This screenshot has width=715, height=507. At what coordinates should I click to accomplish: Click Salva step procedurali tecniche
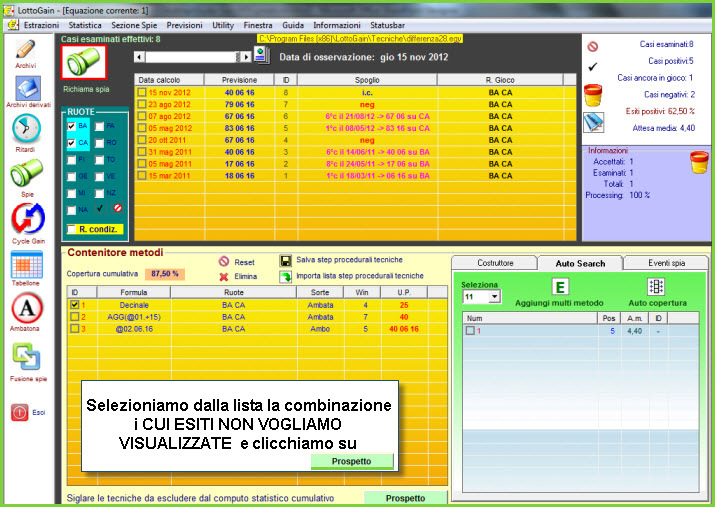pos(349,260)
